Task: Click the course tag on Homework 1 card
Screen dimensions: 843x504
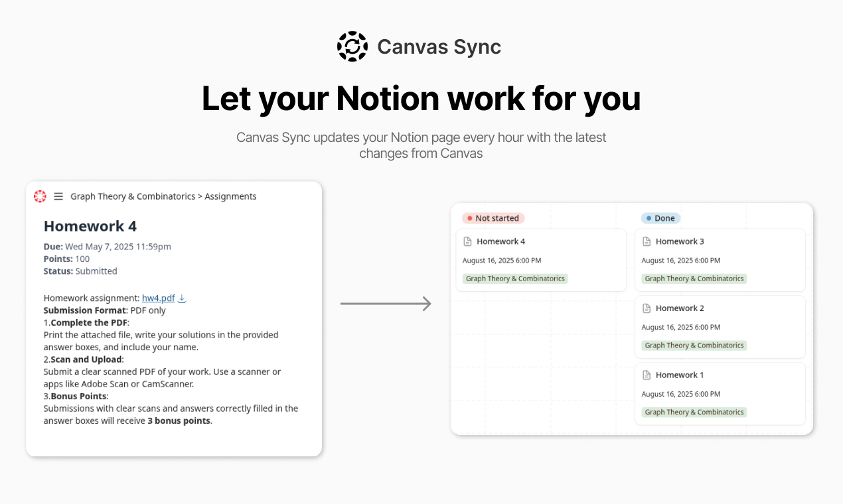Action: tap(694, 412)
